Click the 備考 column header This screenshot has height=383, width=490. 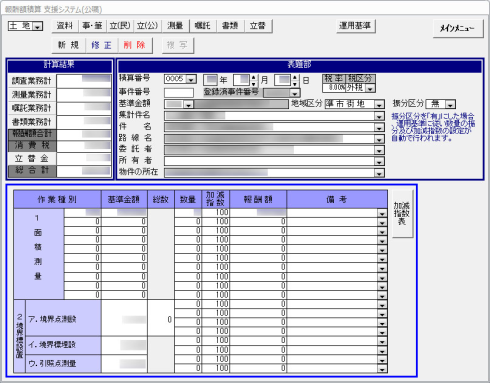[337, 199]
